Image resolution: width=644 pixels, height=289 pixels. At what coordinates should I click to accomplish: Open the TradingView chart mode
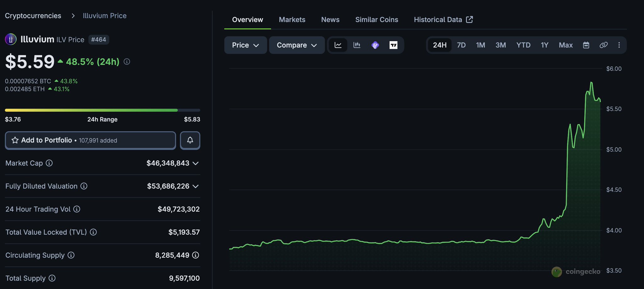(x=393, y=45)
